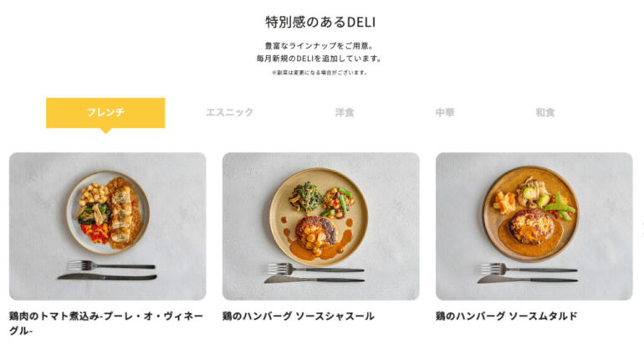
Task: Click the 鶏のハンバーグ ソースムタルド title
Action: tap(506, 316)
